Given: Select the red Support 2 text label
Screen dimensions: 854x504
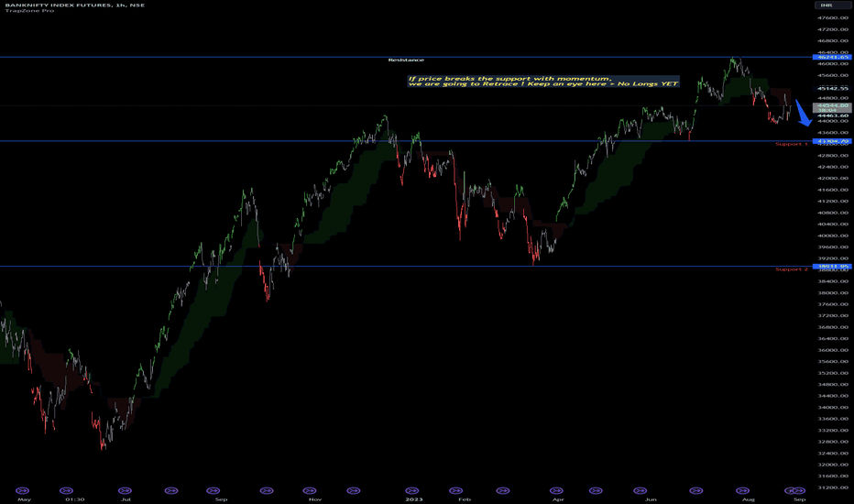Looking at the screenshot, I should point(792,269).
